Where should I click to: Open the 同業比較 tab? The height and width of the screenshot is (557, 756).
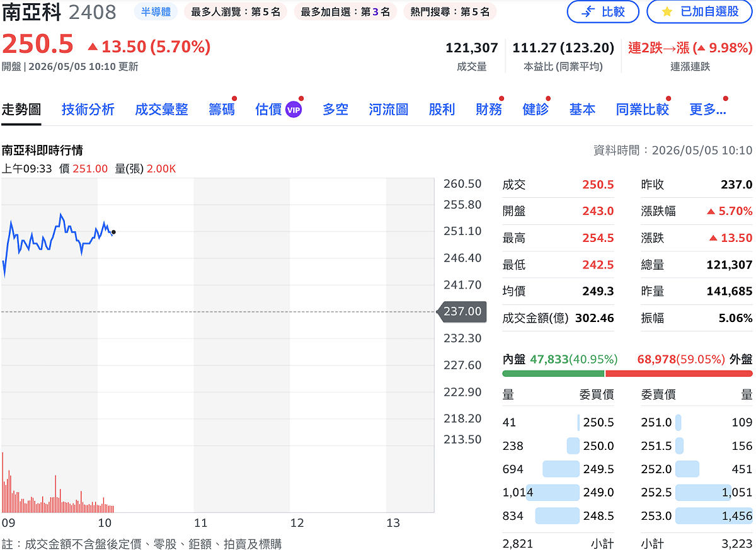coord(643,110)
